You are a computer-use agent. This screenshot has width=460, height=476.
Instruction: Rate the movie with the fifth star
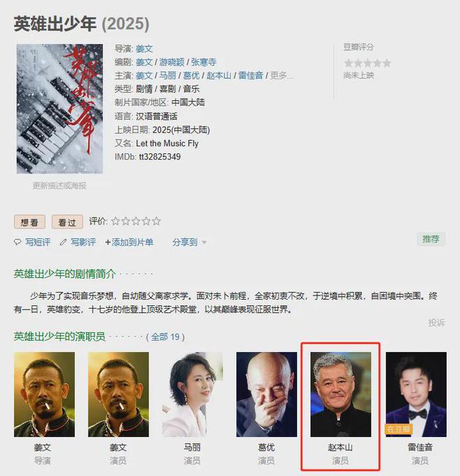156,221
